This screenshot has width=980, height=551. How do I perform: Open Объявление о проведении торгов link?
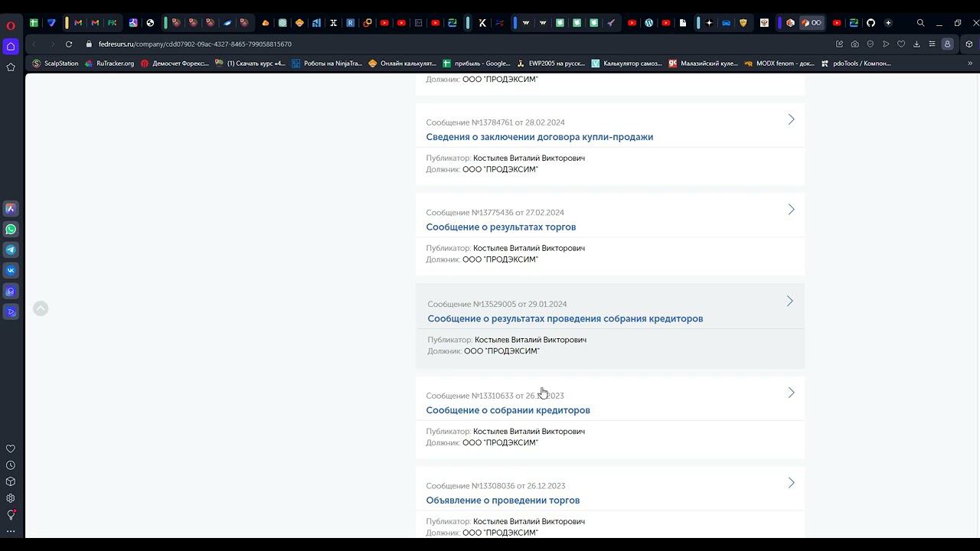point(502,500)
